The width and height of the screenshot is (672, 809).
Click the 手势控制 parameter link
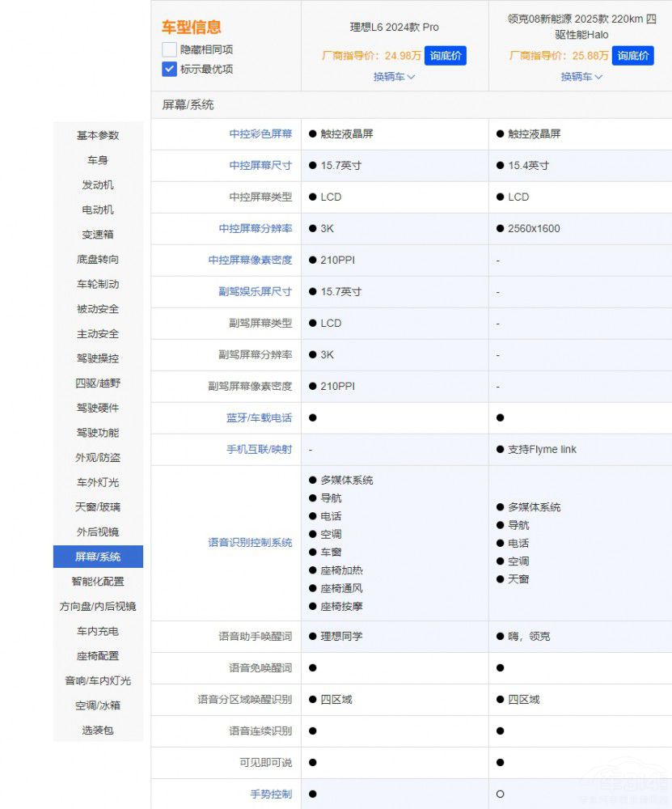[x=270, y=794]
